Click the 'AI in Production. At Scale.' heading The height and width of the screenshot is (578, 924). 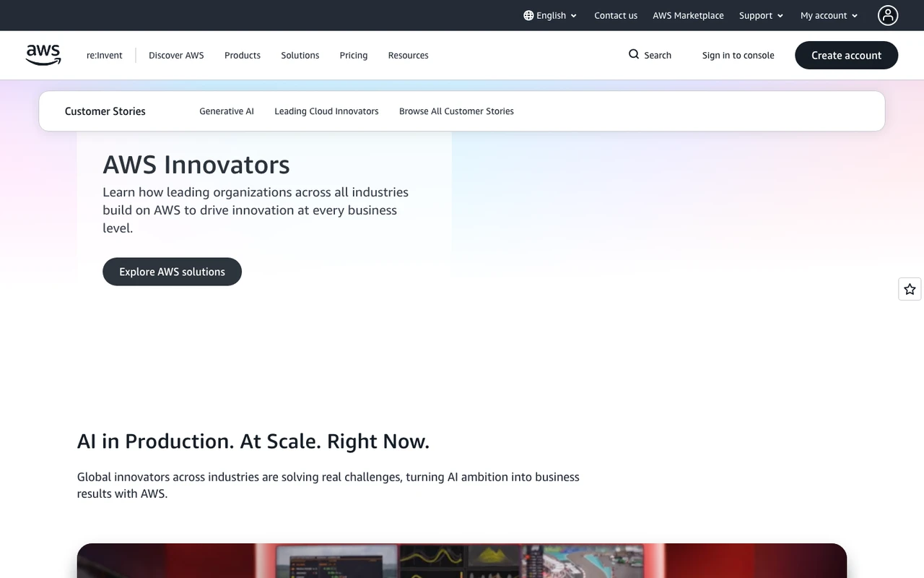(x=253, y=441)
